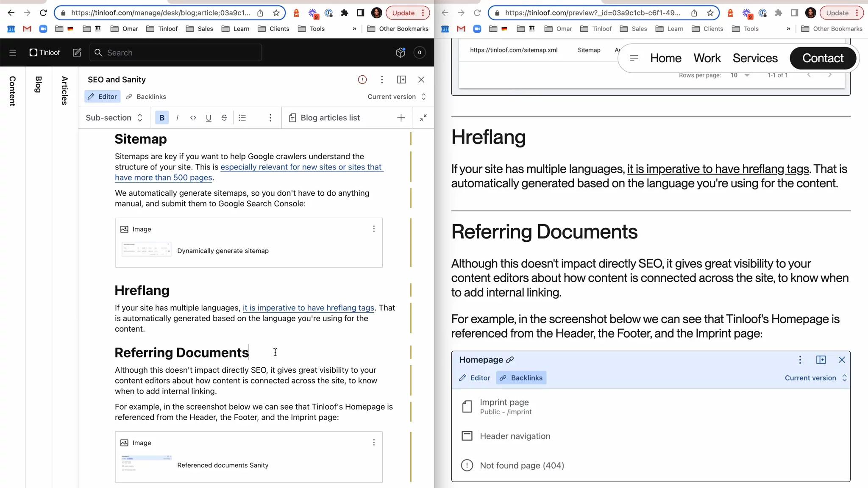Click the Tinloof logo in studio header
The image size is (868, 488).
(x=45, y=53)
